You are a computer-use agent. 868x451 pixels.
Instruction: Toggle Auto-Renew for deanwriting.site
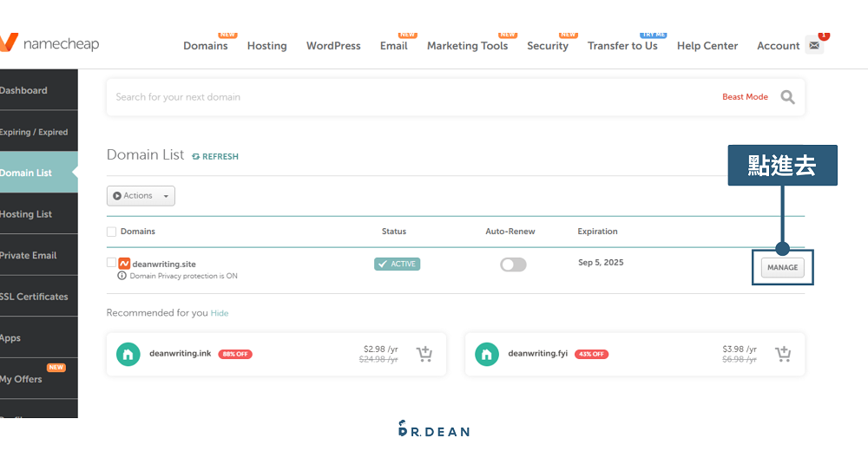[x=513, y=265]
